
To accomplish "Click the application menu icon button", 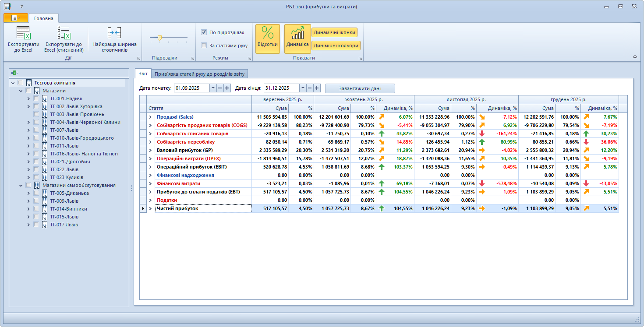I will coord(16,18).
